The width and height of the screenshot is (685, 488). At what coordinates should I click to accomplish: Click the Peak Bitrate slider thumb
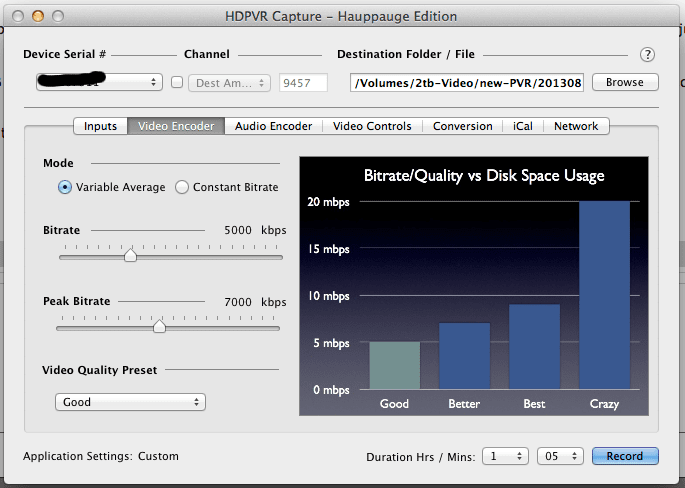click(159, 326)
